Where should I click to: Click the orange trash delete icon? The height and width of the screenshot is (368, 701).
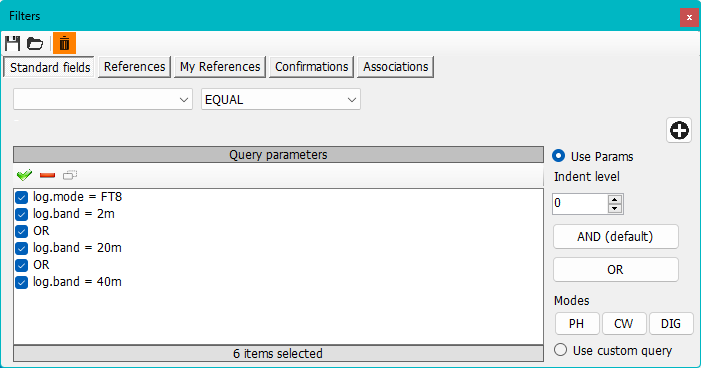(64, 43)
